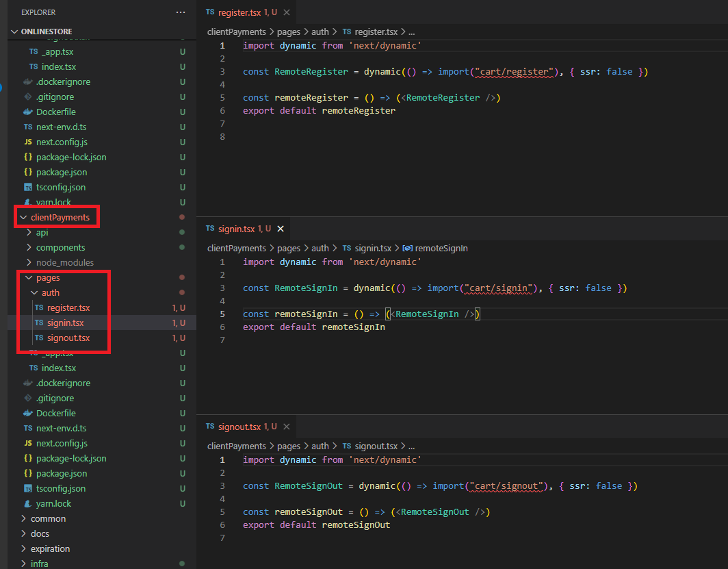Expand the infra folder
The height and width of the screenshot is (569, 728).
39,564
